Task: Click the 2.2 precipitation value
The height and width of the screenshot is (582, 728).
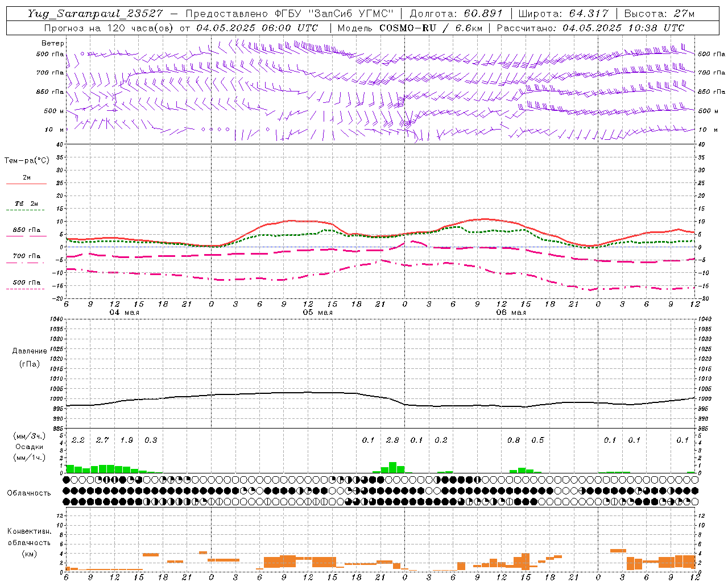Action: (78, 440)
